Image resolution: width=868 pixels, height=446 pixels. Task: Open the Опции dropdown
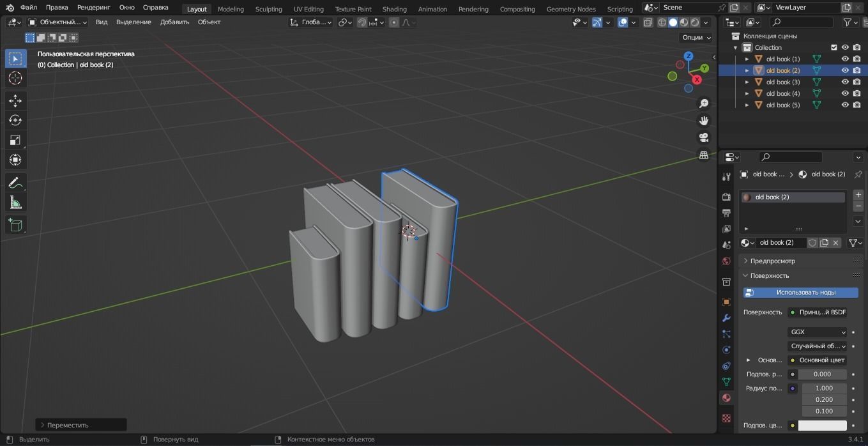pyautogui.click(x=696, y=38)
